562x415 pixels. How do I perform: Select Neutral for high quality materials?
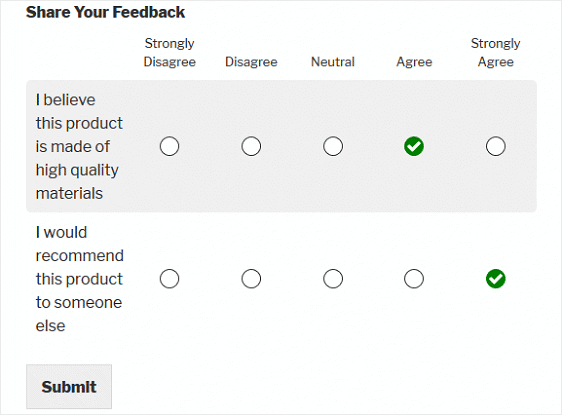coord(333,146)
